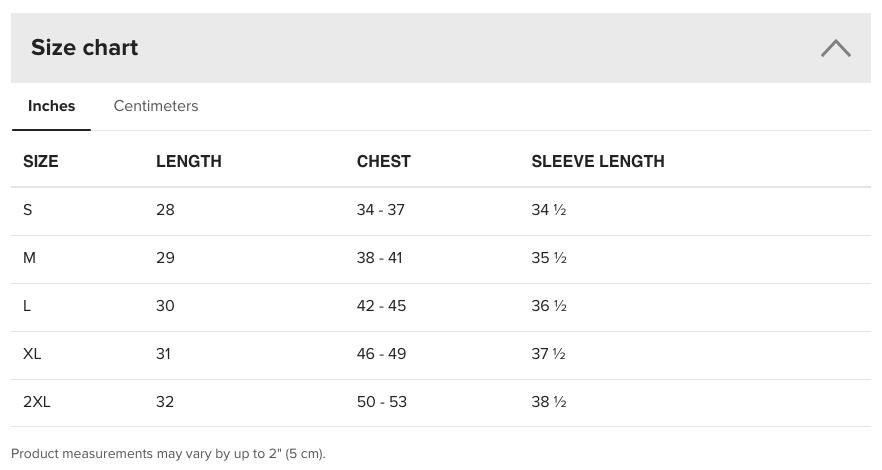The height and width of the screenshot is (470, 882).
Task: Click chest value 34 - 37
Action: [381, 210]
